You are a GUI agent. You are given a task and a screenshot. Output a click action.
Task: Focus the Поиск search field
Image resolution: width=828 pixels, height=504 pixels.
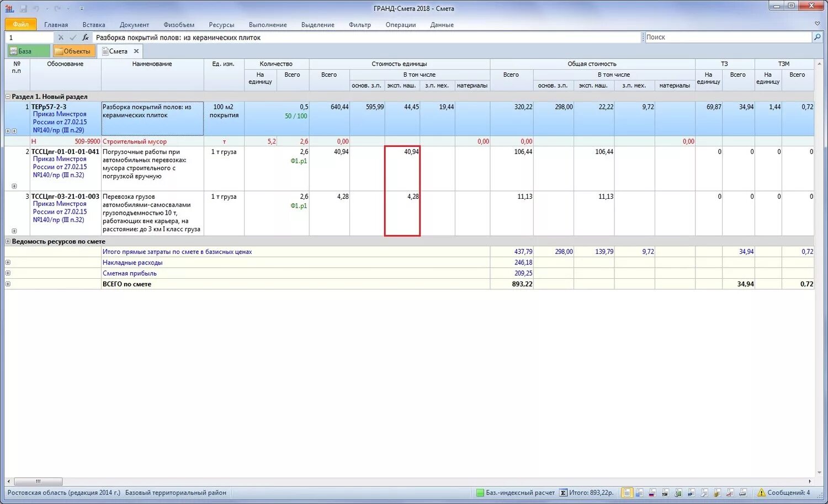728,37
